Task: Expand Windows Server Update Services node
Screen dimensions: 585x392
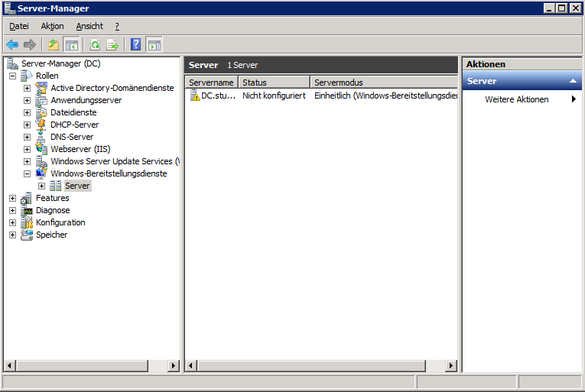Action: [27, 161]
